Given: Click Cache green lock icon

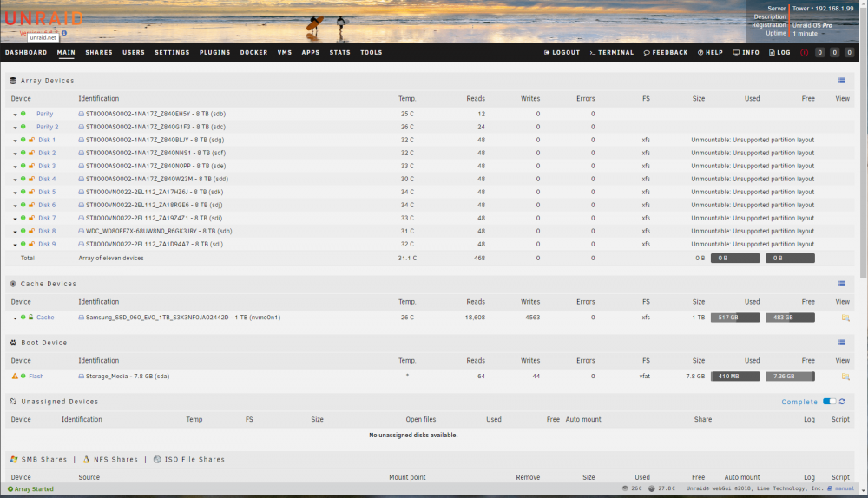Looking at the screenshot, I should click(x=31, y=317).
